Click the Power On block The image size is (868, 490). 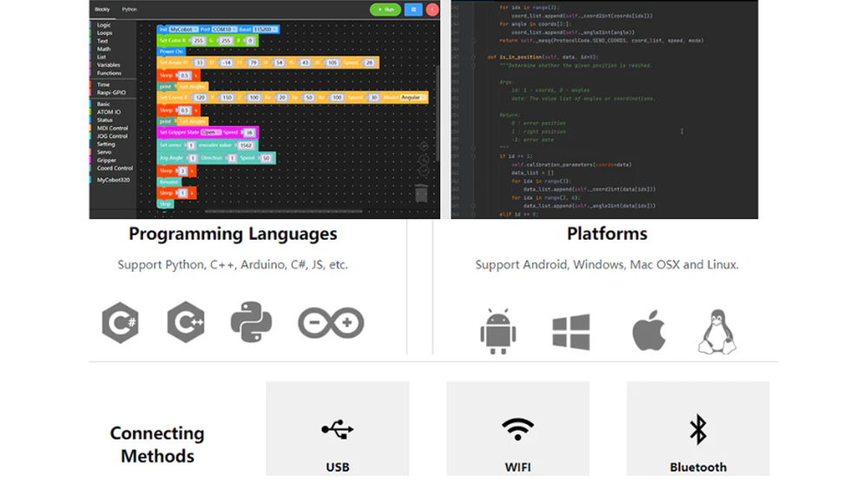[x=171, y=51]
